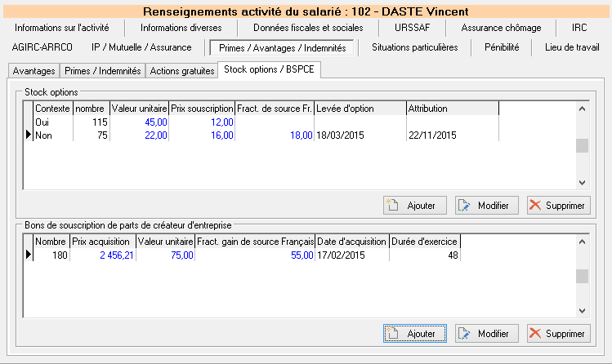This screenshot has width=612, height=364.
Task: Open the Pénibilité tab
Action: pos(501,47)
